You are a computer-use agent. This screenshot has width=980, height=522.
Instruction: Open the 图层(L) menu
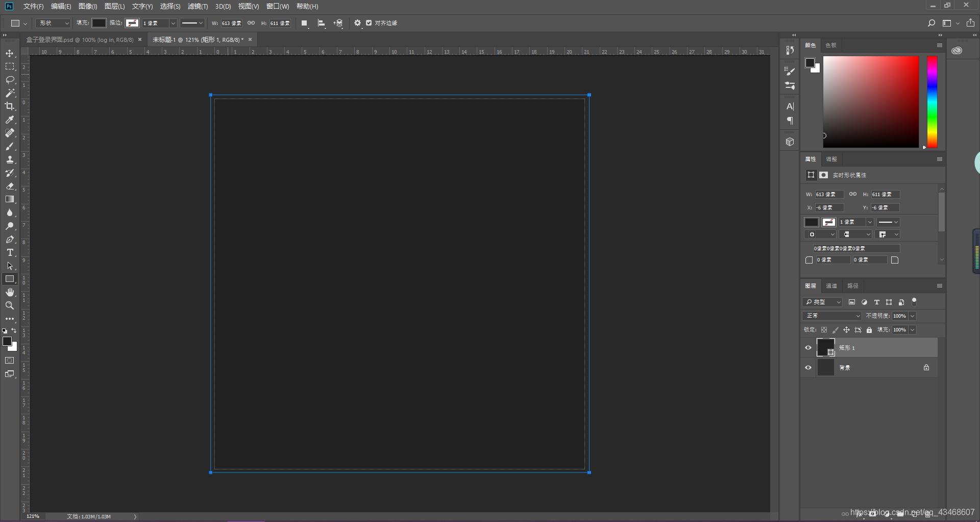click(x=114, y=6)
